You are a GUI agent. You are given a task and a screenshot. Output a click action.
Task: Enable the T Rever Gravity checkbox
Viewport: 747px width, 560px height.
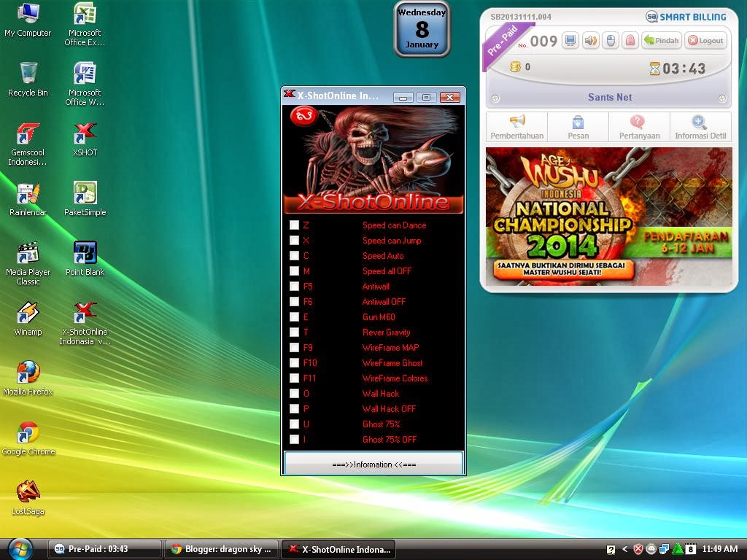pos(295,332)
